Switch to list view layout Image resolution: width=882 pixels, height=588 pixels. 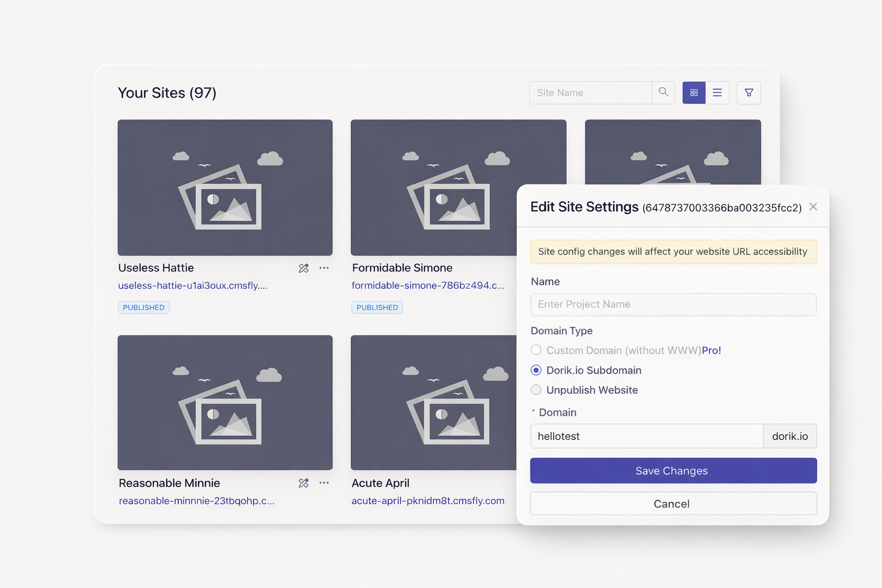point(717,92)
